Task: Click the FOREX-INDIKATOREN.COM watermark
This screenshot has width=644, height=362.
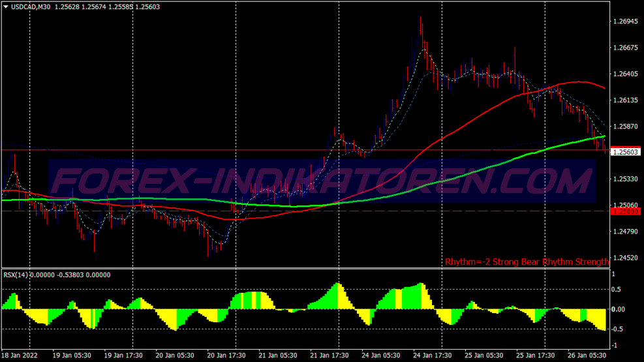Action: point(322,181)
